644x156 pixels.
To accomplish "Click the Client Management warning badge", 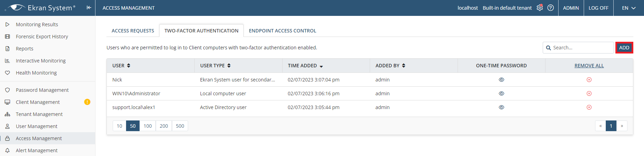I will tap(87, 102).
